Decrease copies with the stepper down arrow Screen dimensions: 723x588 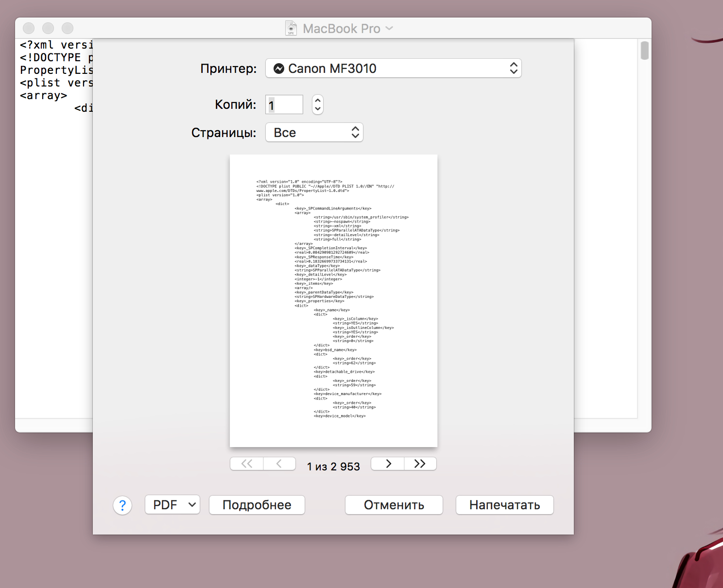click(x=318, y=109)
